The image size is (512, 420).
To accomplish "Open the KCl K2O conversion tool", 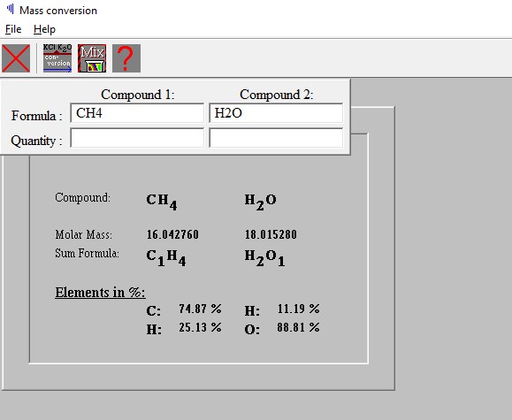I will [57, 58].
